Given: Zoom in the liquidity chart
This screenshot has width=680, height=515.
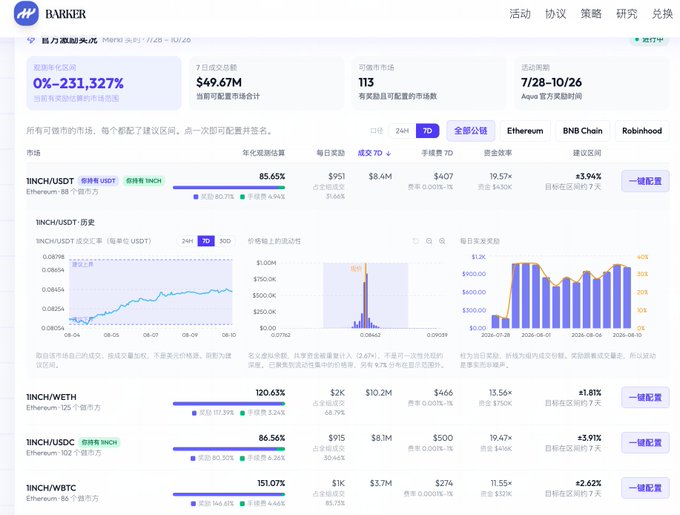Looking at the screenshot, I should (442, 241).
